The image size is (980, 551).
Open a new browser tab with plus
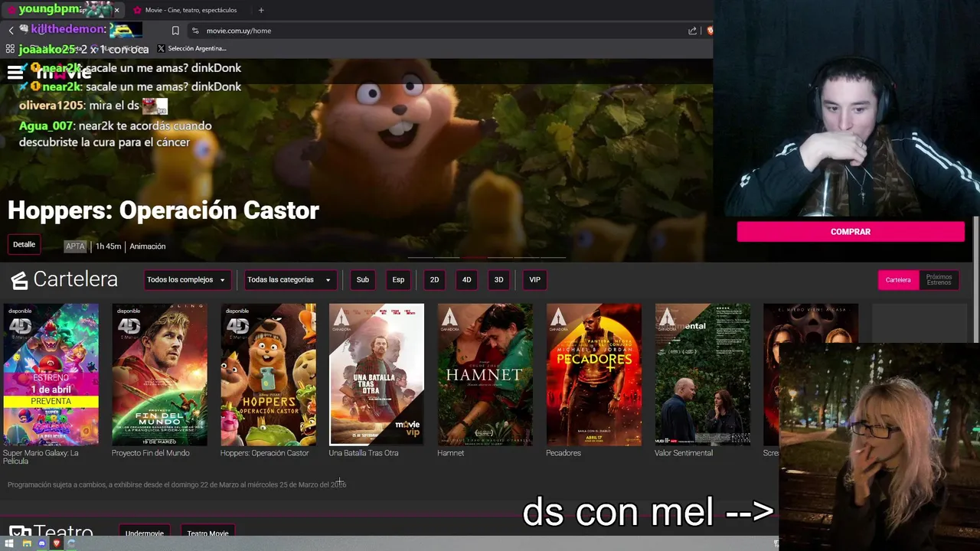click(x=261, y=10)
